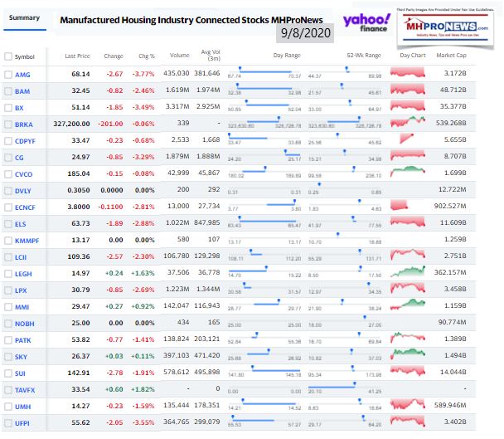This screenshot has width=504, height=439.
Task: Select the UFPI row checkbox
Action: [8, 423]
